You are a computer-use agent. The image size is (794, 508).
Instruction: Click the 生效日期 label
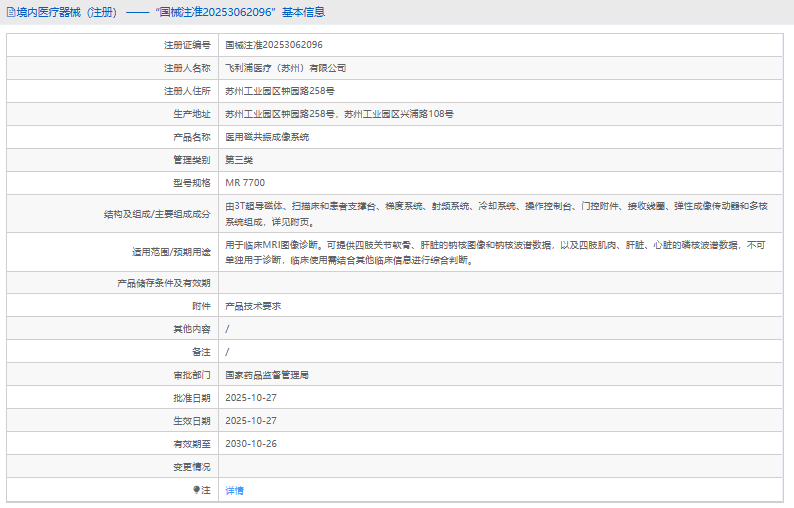(x=192, y=421)
